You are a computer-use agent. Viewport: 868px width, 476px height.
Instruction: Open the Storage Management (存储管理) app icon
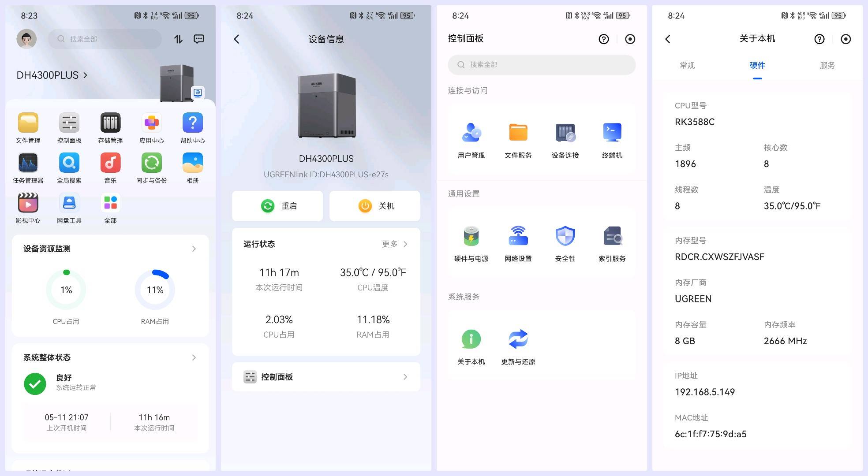coord(110,123)
